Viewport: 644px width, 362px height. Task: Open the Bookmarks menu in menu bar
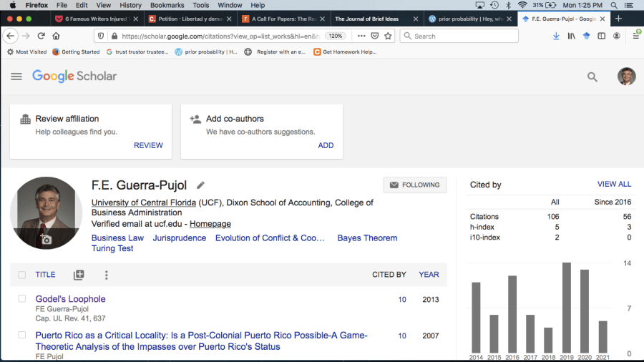click(167, 5)
